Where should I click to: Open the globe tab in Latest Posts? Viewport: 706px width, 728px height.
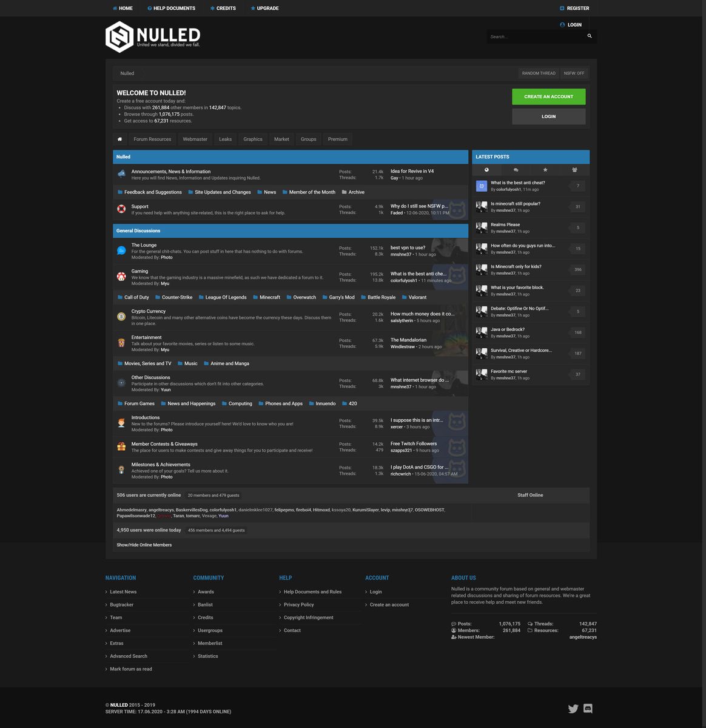487,170
